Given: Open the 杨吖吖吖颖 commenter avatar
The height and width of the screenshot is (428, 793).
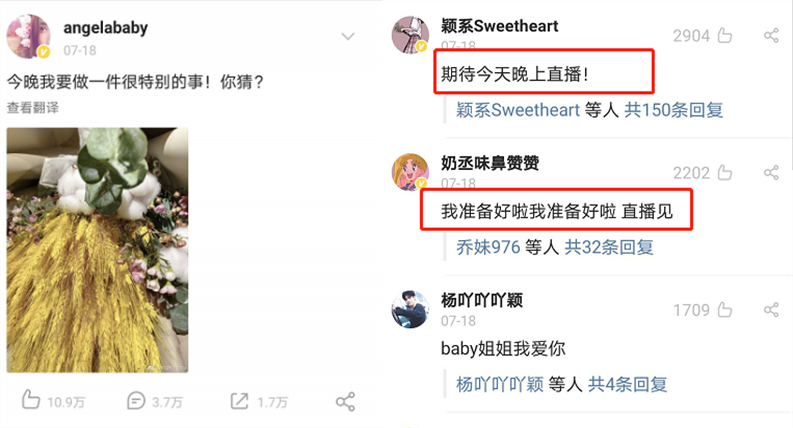Looking at the screenshot, I should 410,309.
